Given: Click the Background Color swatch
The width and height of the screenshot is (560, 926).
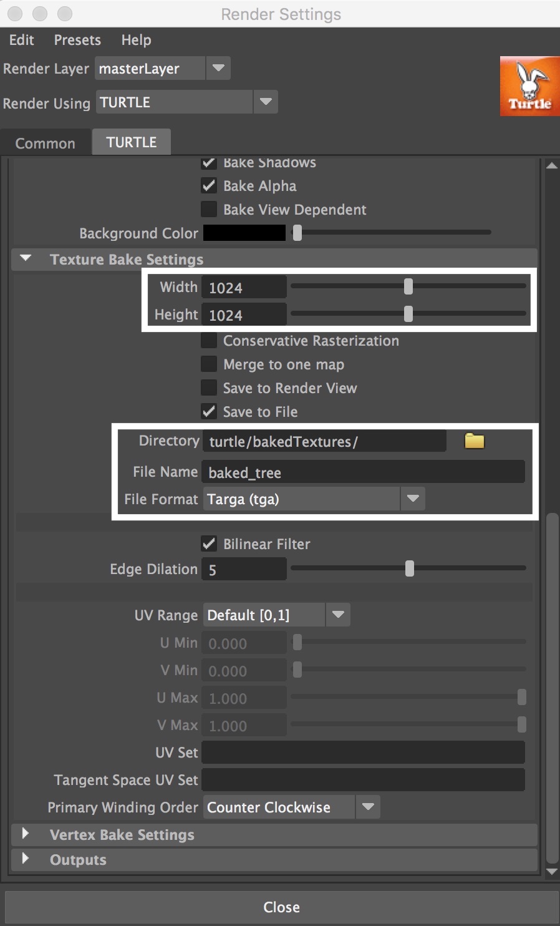Looking at the screenshot, I should [x=244, y=233].
